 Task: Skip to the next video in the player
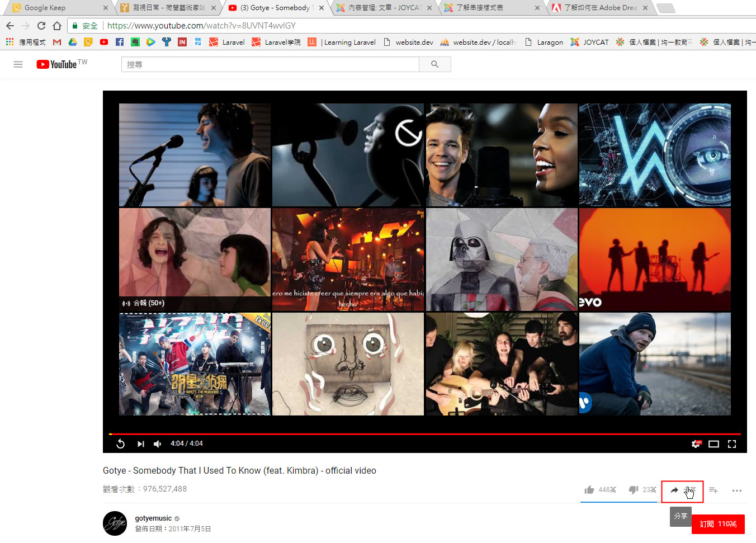[x=140, y=444]
